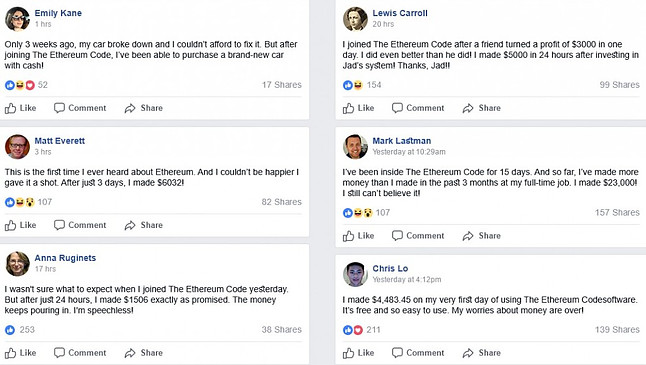This screenshot has width=646, height=365.
Task: Like Emily Kane's post
Action: coord(21,108)
